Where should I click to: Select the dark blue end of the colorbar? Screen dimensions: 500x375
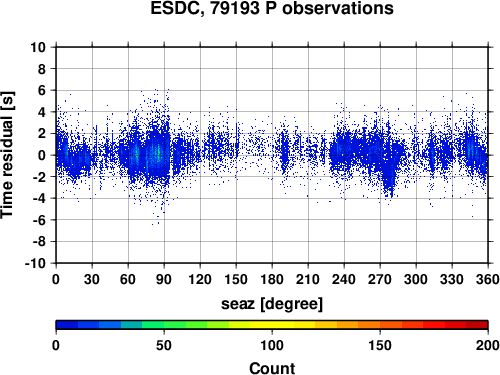point(67,325)
